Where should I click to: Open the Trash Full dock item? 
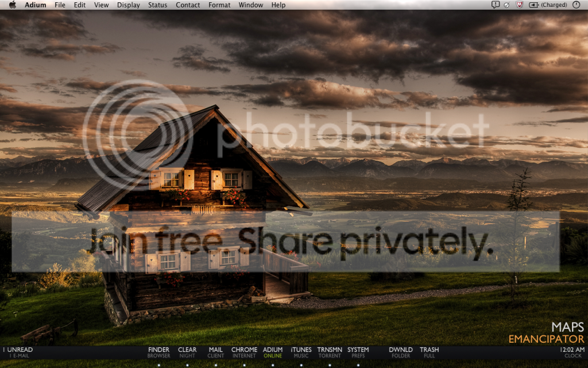click(x=430, y=352)
